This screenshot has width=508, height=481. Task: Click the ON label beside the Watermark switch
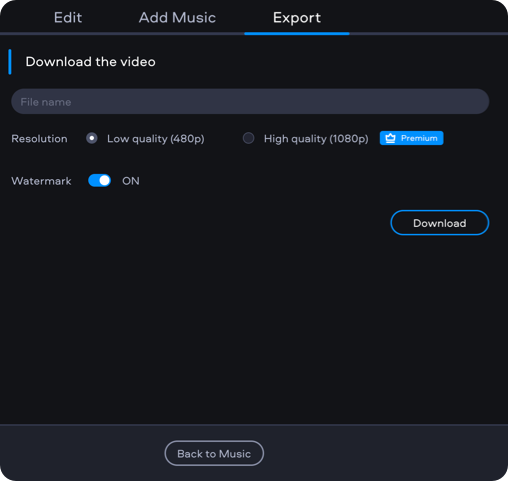tap(131, 181)
